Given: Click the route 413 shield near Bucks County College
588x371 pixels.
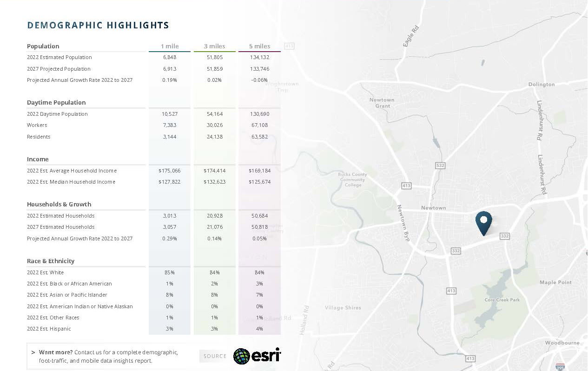Looking at the screenshot, I should click(406, 186).
